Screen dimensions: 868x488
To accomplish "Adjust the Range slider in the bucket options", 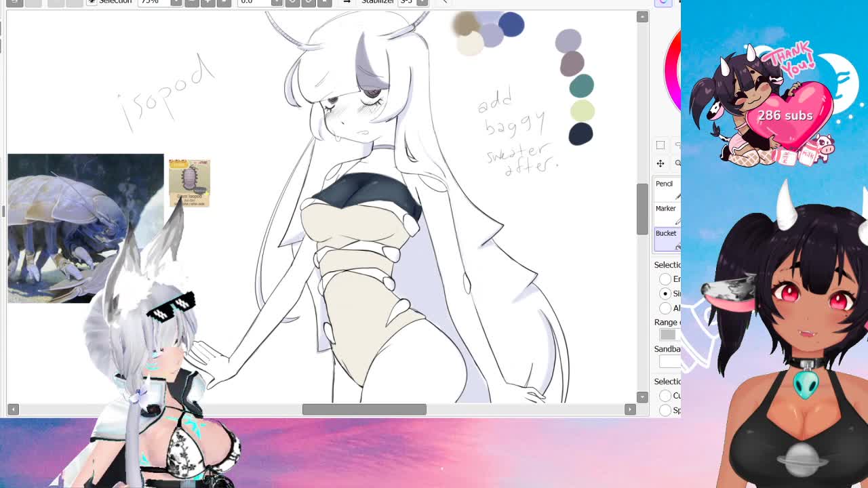I will [x=669, y=335].
